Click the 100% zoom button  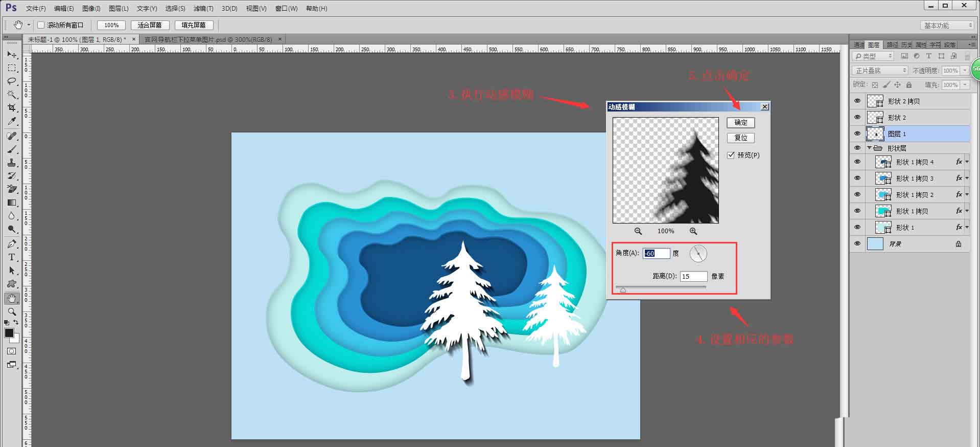point(111,25)
